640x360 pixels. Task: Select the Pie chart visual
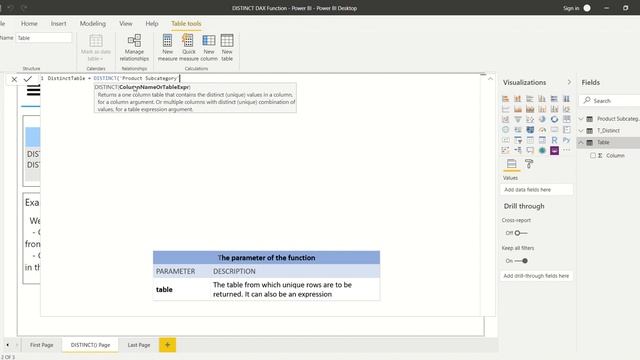(x=542, y=119)
